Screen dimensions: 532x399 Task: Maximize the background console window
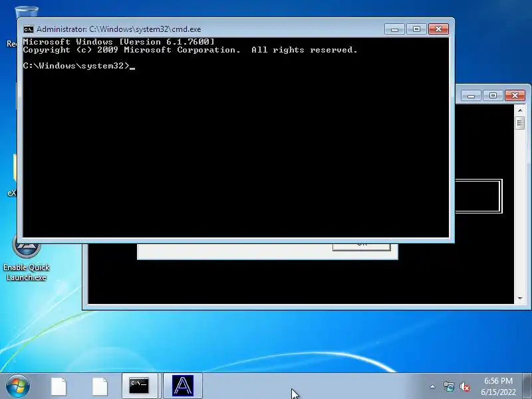493,96
